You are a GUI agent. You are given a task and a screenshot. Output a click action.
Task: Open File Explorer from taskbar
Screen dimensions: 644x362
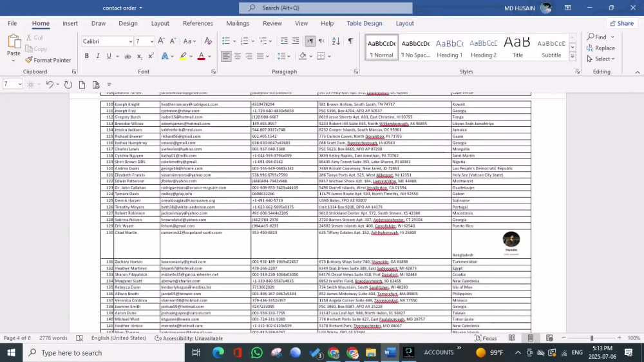371,352
